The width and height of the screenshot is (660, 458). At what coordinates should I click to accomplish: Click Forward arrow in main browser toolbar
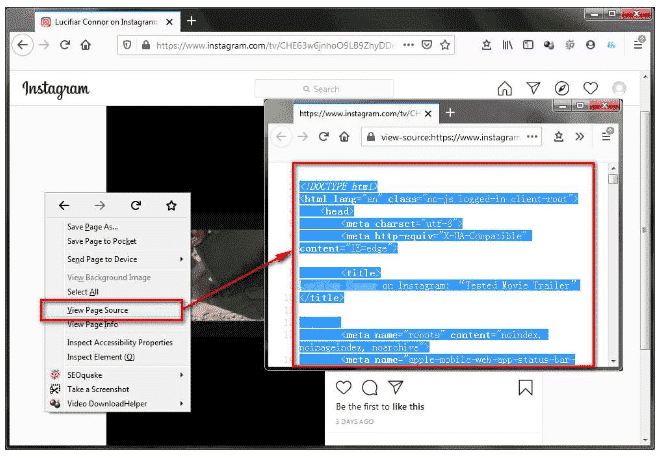[44, 45]
